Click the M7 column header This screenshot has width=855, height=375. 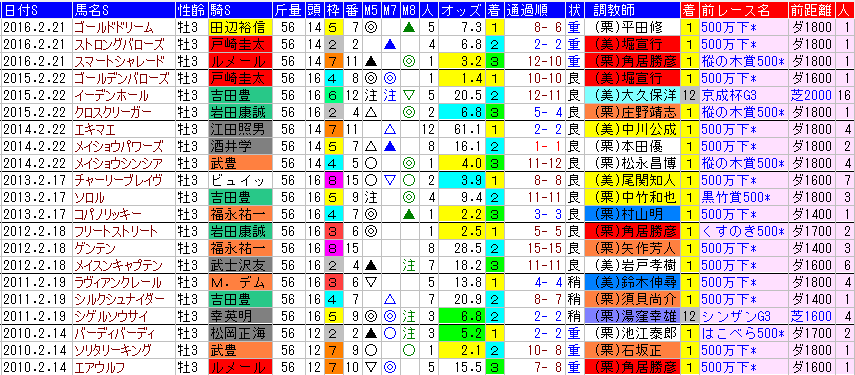pyautogui.click(x=389, y=9)
